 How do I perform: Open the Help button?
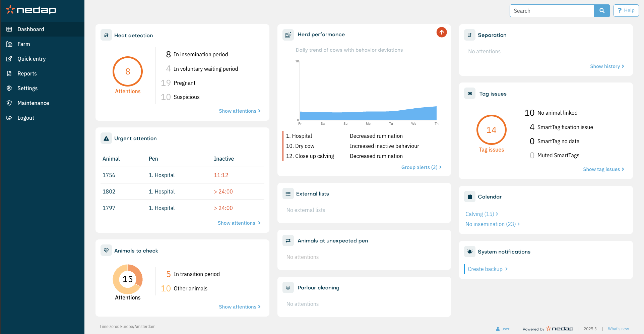click(626, 11)
